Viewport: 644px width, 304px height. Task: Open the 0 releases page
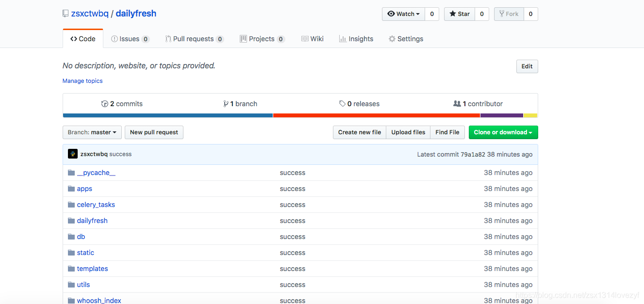pos(359,104)
